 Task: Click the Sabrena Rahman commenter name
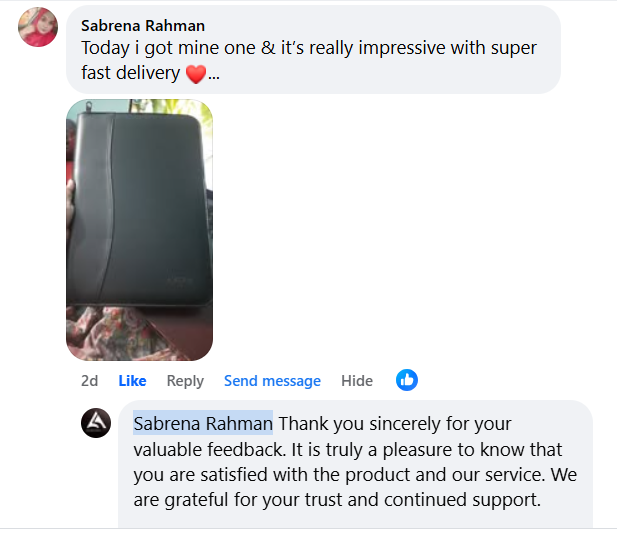[143, 26]
